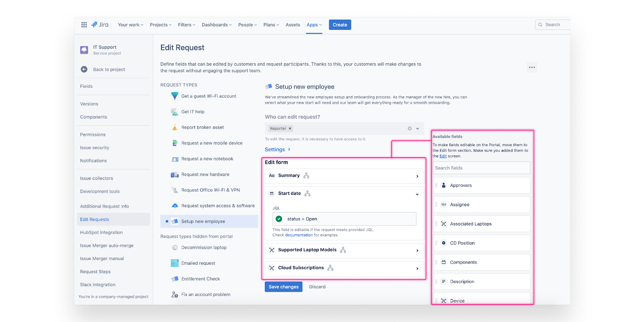Remove the Reporter tag with its x
The height and width of the screenshot is (322, 644).
(290, 128)
